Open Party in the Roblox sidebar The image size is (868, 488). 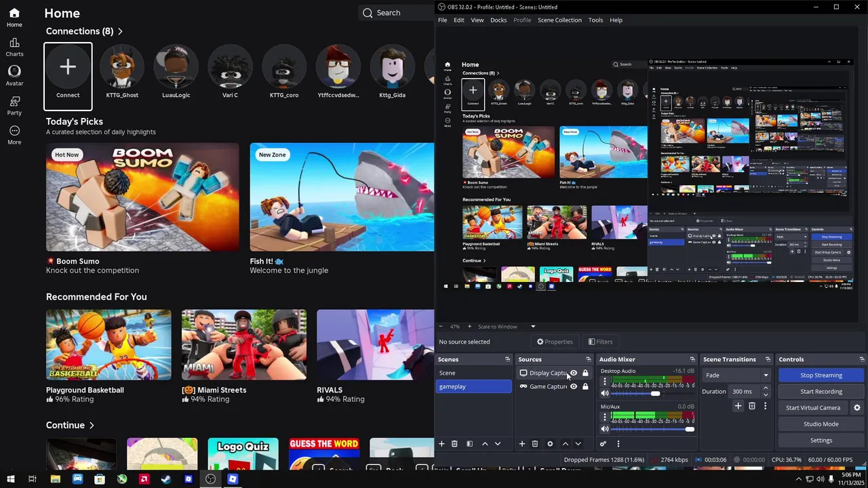point(14,105)
